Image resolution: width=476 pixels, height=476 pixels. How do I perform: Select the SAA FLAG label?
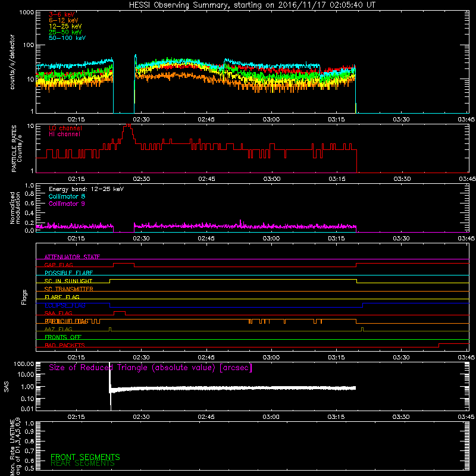[x=58, y=314]
